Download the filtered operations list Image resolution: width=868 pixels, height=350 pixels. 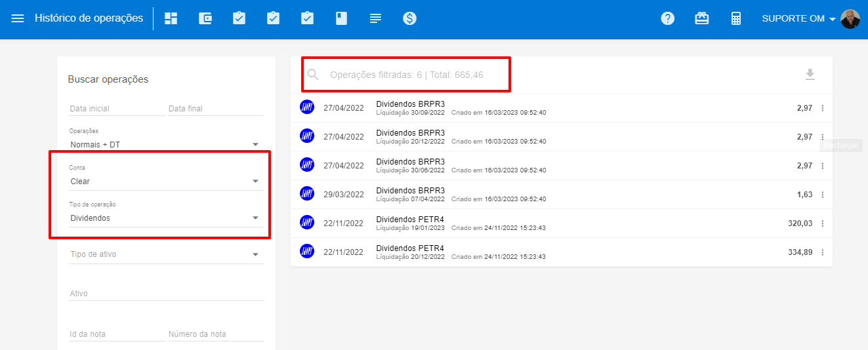tap(810, 75)
